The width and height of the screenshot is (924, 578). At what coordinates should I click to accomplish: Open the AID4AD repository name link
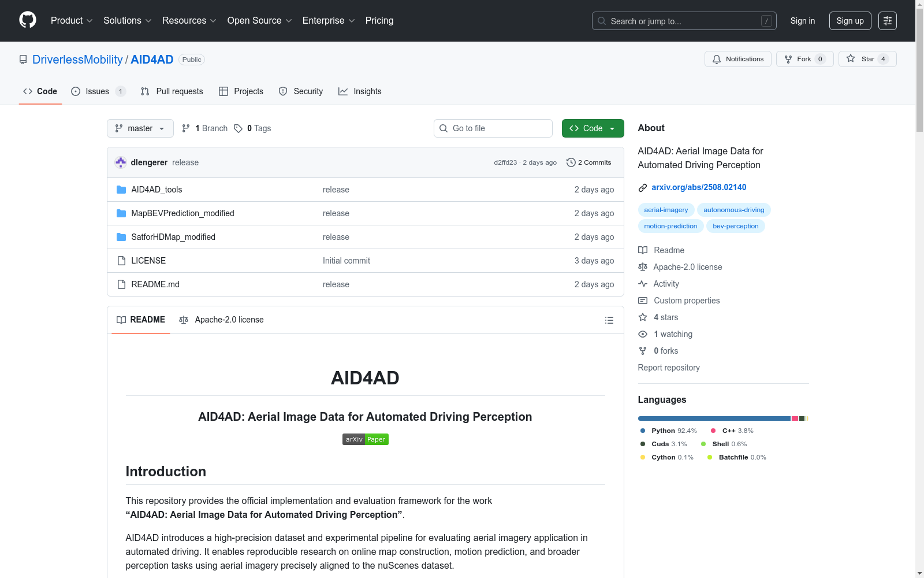(x=152, y=60)
